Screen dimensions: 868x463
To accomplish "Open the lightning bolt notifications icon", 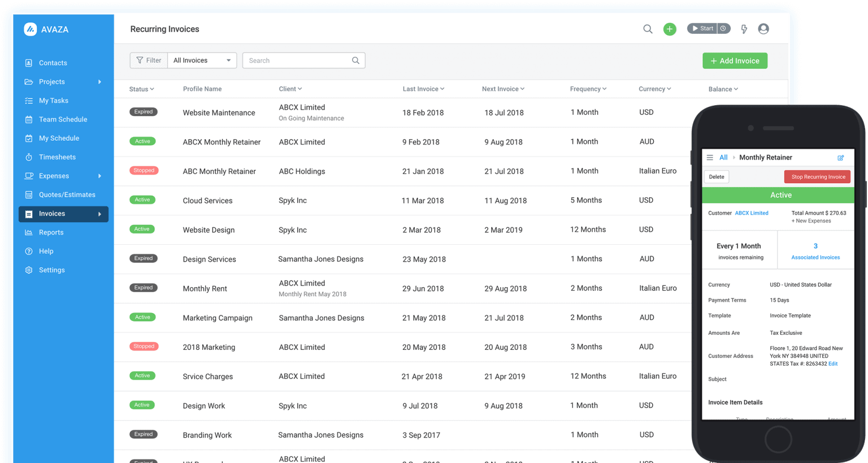I will [x=744, y=29].
